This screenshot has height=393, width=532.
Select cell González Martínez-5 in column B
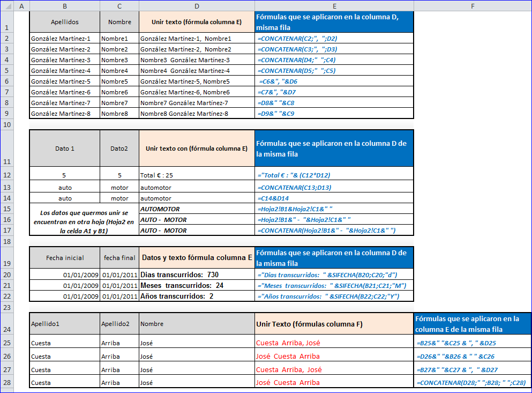(x=65, y=81)
